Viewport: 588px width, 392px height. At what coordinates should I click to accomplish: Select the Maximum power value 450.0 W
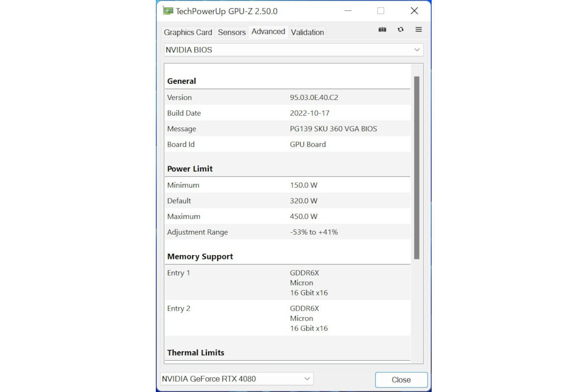click(x=304, y=217)
